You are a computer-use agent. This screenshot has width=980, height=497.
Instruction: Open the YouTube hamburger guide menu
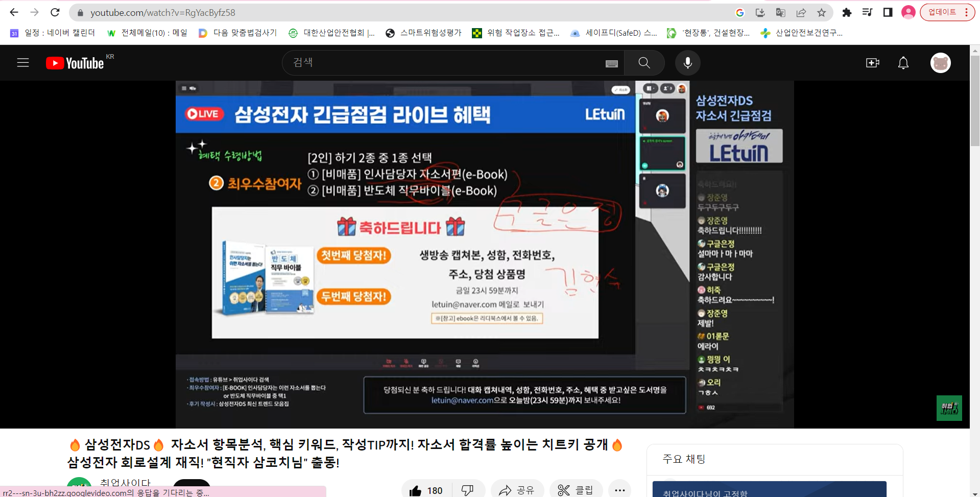click(x=23, y=63)
